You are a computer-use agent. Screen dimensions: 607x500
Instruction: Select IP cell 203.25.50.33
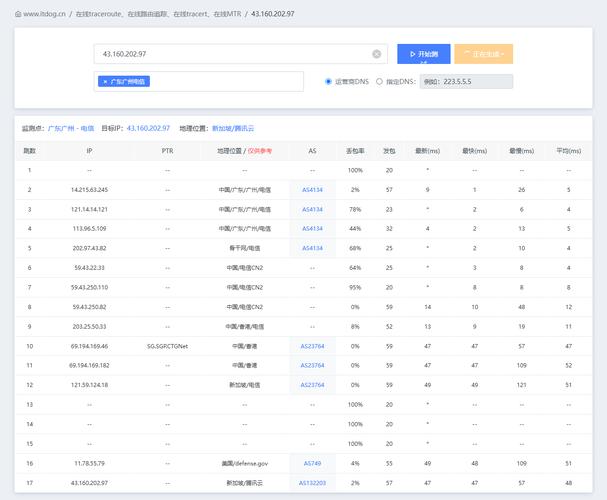(x=89, y=327)
